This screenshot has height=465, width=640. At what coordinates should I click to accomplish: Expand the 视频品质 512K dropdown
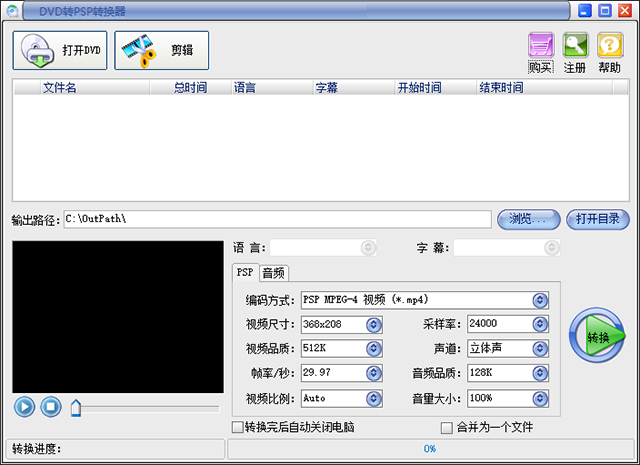tap(373, 349)
